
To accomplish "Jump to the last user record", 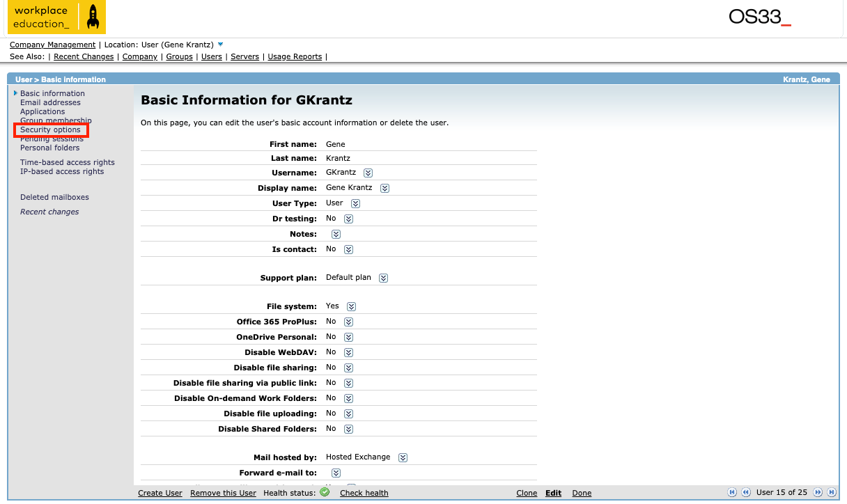I will [832, 492].
